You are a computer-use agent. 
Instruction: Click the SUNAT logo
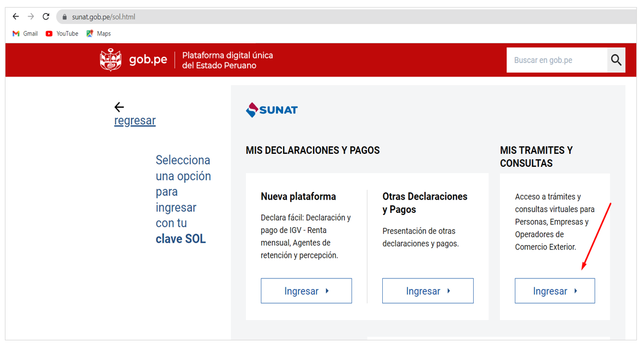272,110
